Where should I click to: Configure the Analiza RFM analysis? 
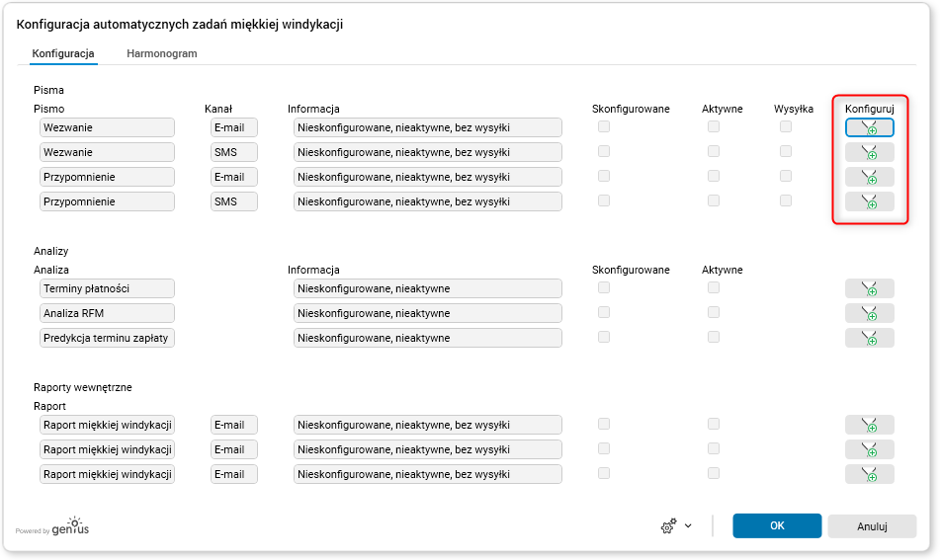tap(869, 313)
